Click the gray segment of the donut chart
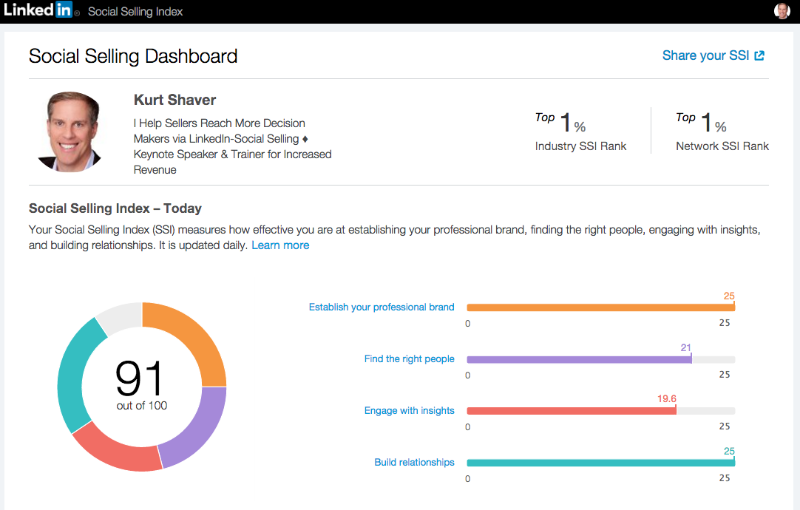 [x=121, y=316]
